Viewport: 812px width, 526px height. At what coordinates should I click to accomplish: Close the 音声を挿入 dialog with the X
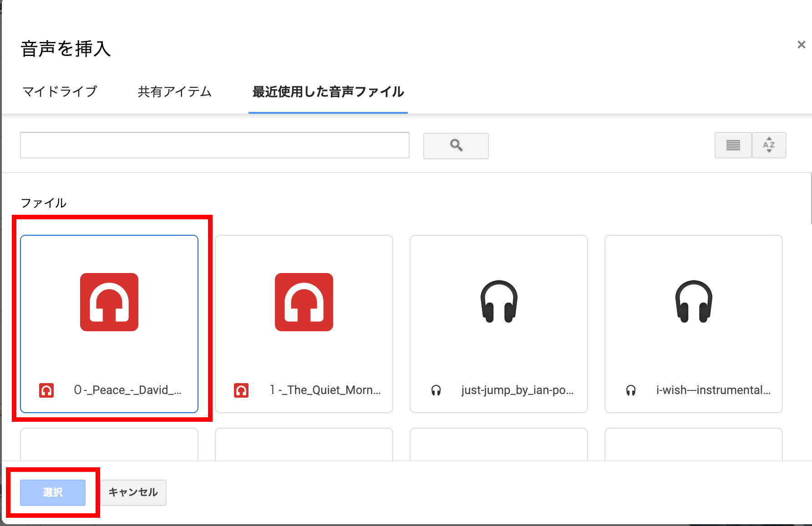802,45
